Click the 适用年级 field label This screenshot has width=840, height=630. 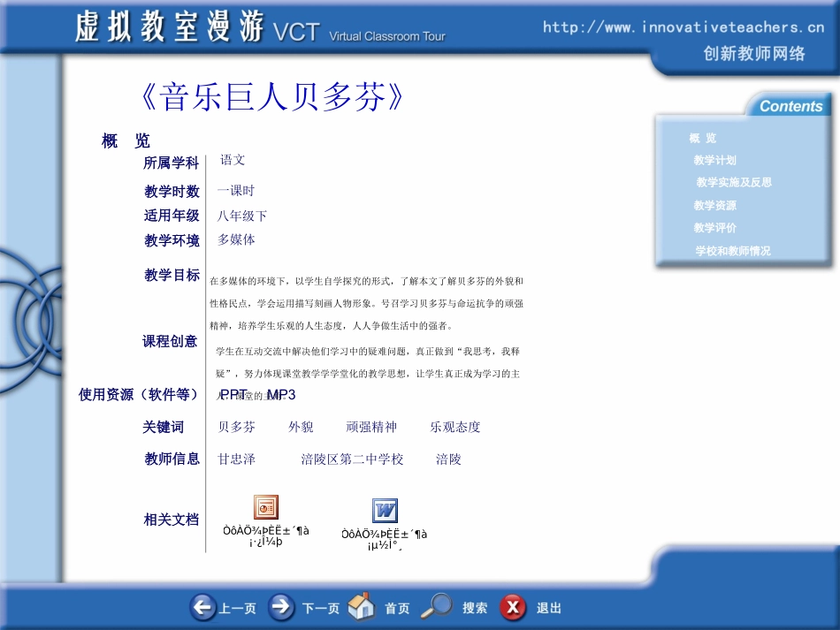tap(172, 216)
